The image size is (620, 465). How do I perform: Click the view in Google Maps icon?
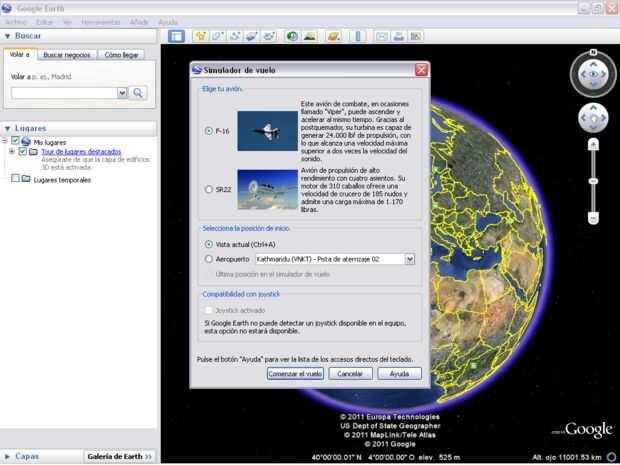(416, 36)
